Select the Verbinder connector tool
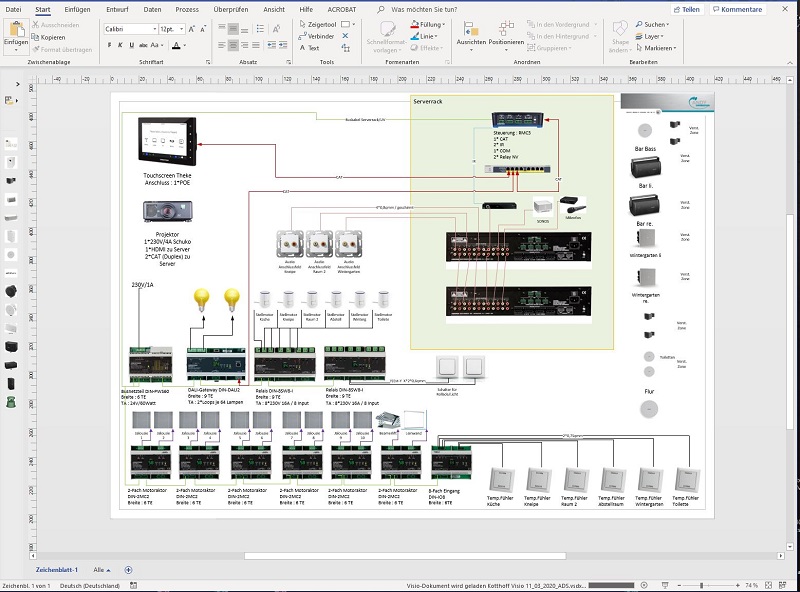 316,36
